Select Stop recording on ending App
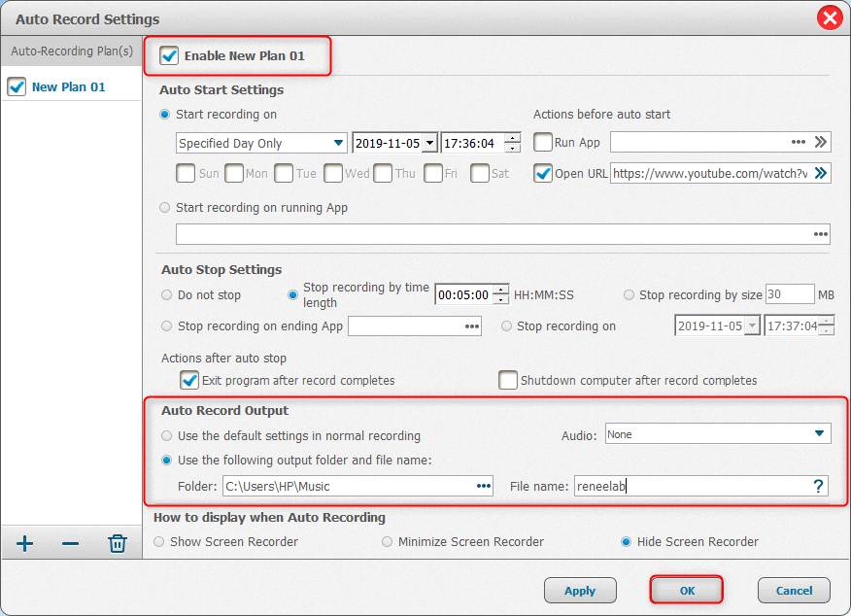Screen dimensions: 851x616 coord(167,326)
